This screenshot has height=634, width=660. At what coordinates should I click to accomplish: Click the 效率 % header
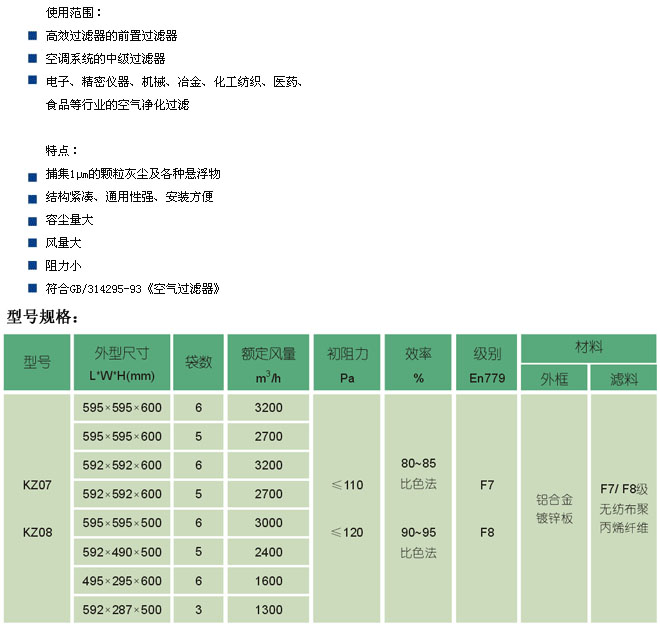coord(418,362)
